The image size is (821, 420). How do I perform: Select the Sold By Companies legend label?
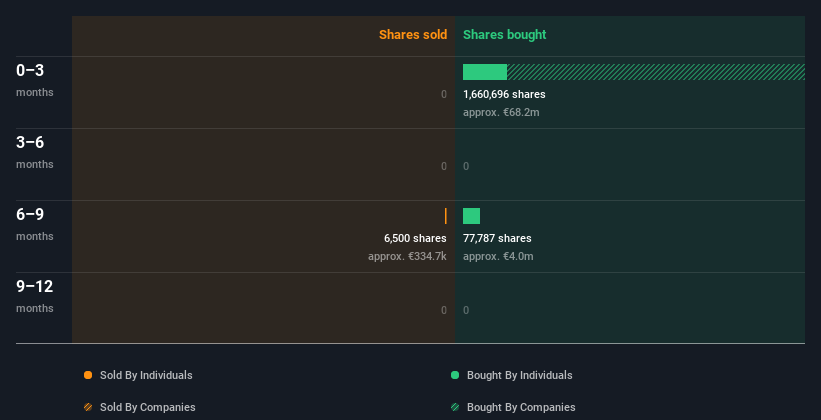tap(148, 407)
